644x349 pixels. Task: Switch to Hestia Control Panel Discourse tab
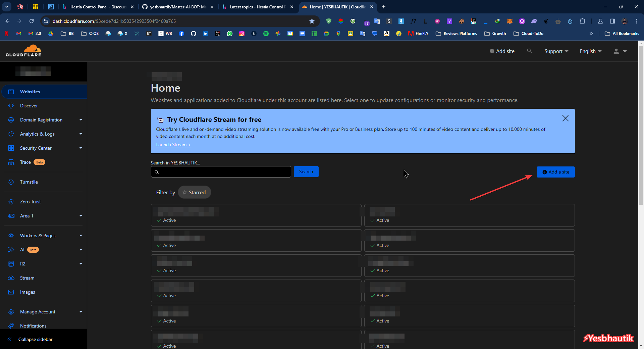pos(98,7)
